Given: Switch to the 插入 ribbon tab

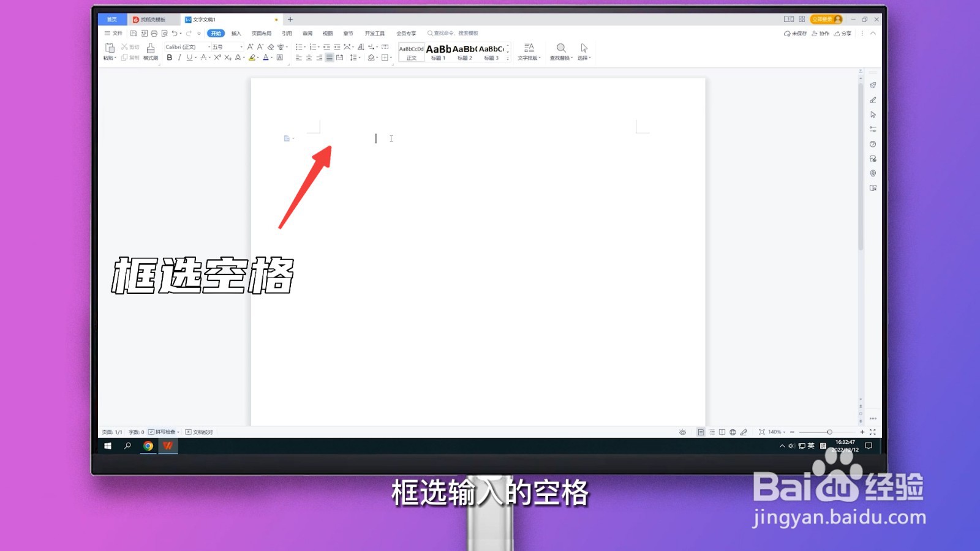Looking at the screenshot, I should click(236, 34).
